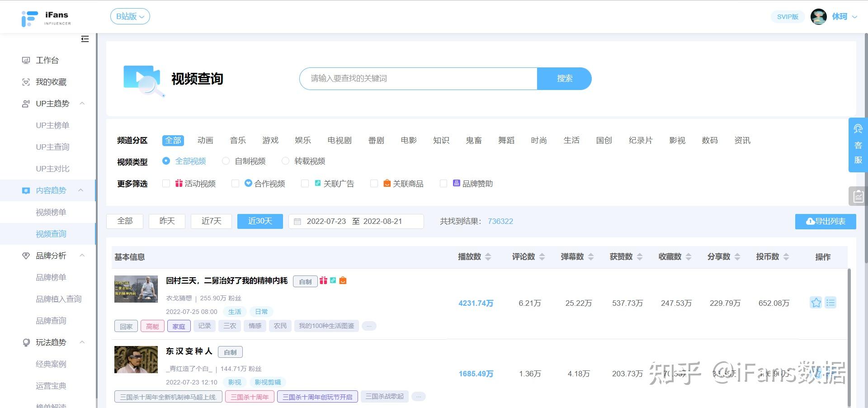Open the 工作台 workbench page
This screenshot has height=408, width=868.
click(x=47, y=60)
